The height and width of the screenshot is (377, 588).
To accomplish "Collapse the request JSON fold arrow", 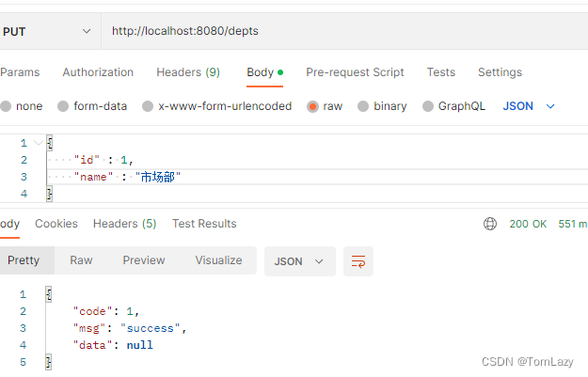I will 38,143.
